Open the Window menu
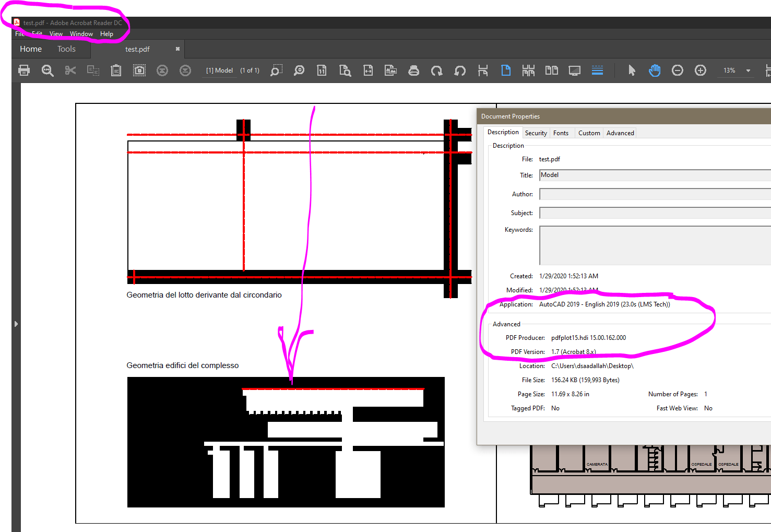The height and width of the screenshot is (532, 771). [81, 33]
